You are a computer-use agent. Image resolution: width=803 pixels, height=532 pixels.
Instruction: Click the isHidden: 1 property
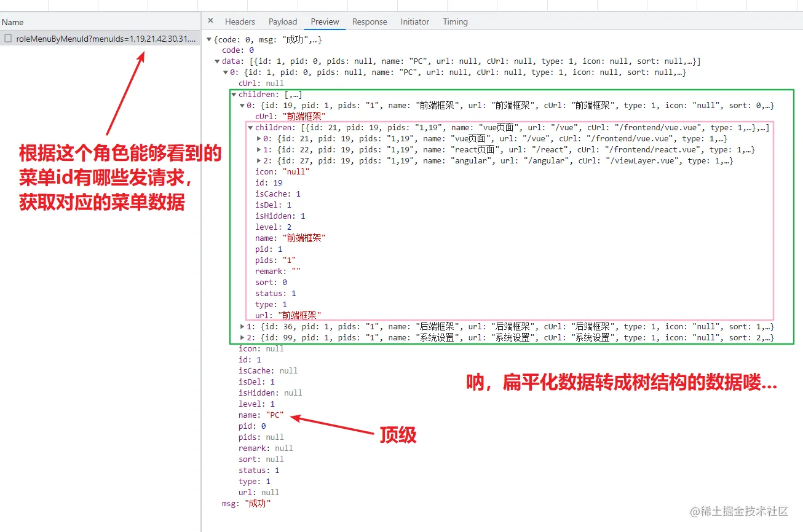click(280, 216)
